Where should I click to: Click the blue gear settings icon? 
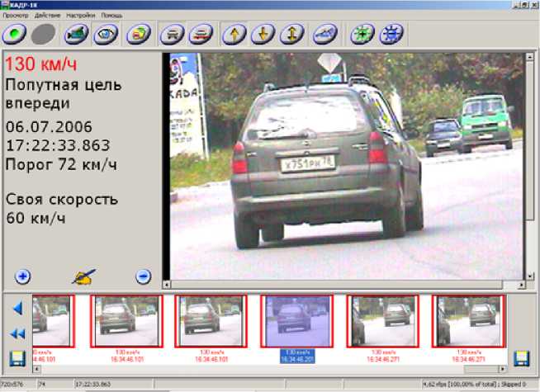[388, 35]
